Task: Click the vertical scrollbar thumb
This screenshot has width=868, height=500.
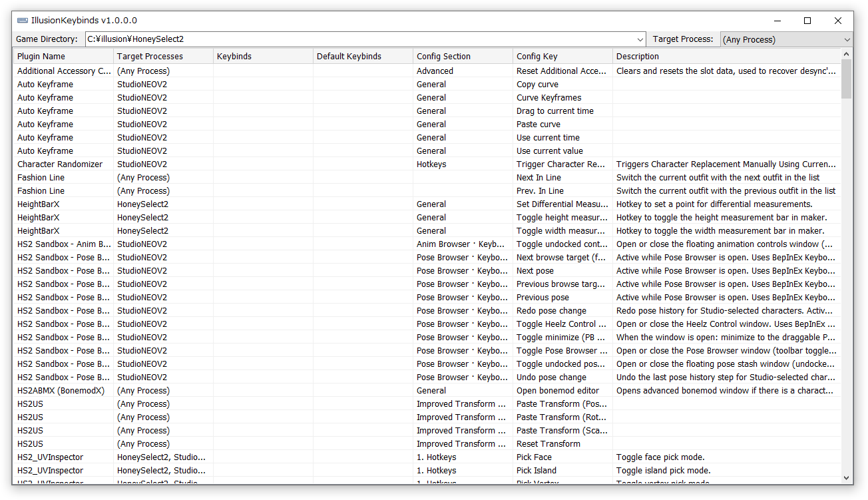Action: pyautogui.click(x=847, y=79)
